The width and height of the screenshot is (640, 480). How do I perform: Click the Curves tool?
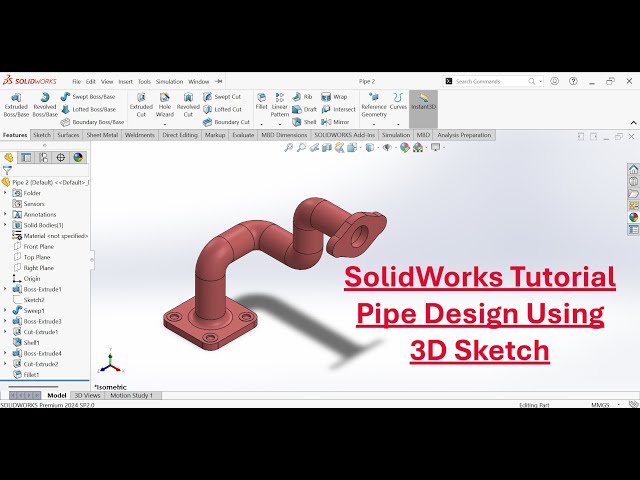(398, 102)
